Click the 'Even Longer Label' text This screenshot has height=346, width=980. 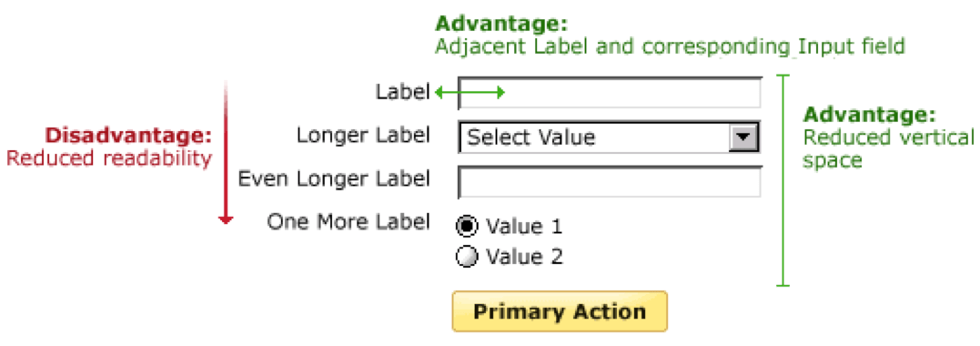click(x=334, y=179)
